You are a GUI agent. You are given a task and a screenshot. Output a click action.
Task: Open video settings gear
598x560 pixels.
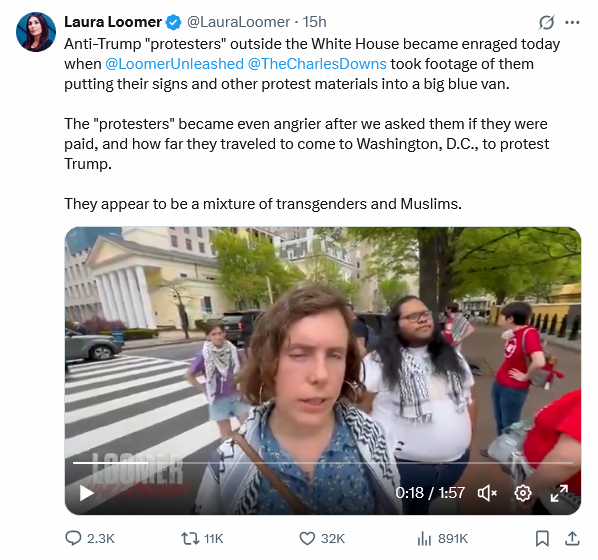pyautogui.click(x=522, y=493)
